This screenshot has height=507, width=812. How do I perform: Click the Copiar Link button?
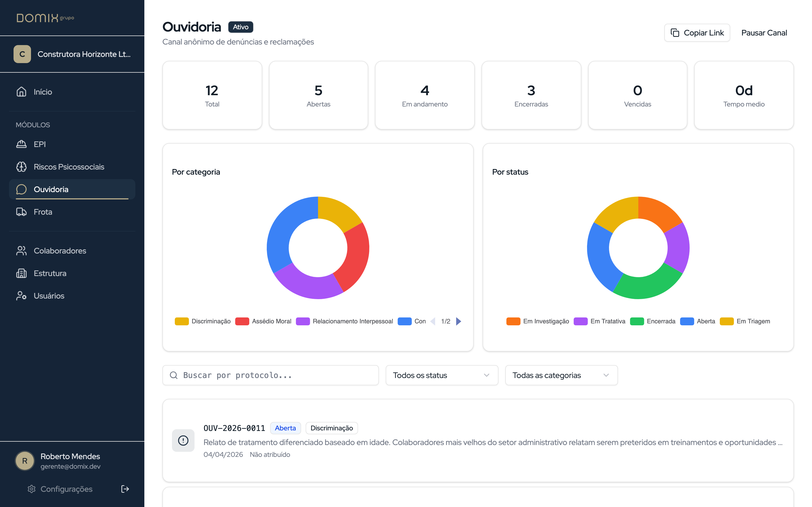pyautogui.click(x=697, y=33)
